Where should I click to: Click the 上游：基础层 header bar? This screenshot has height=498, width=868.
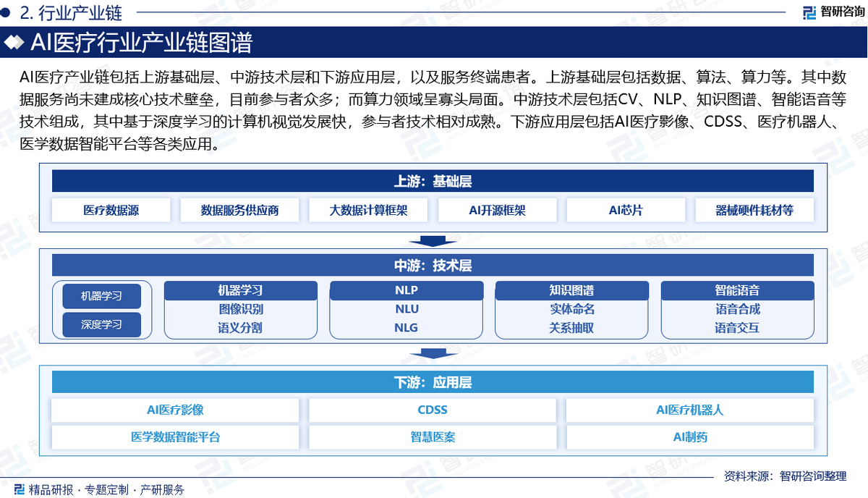coord(433,181)
